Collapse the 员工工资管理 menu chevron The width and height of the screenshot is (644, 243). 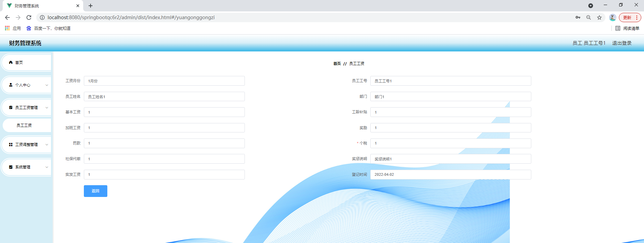47,108
